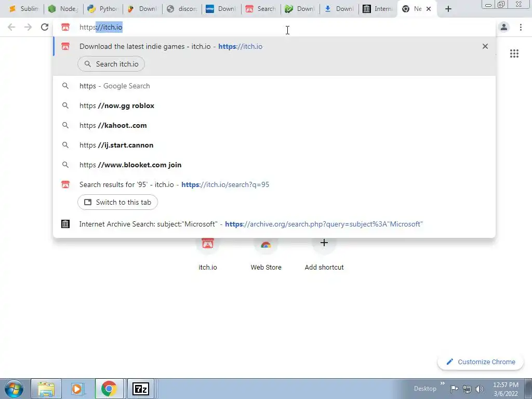Click the Switch to this tab button
This screenshot has height=399, width=532.
(x=117, y=202)
